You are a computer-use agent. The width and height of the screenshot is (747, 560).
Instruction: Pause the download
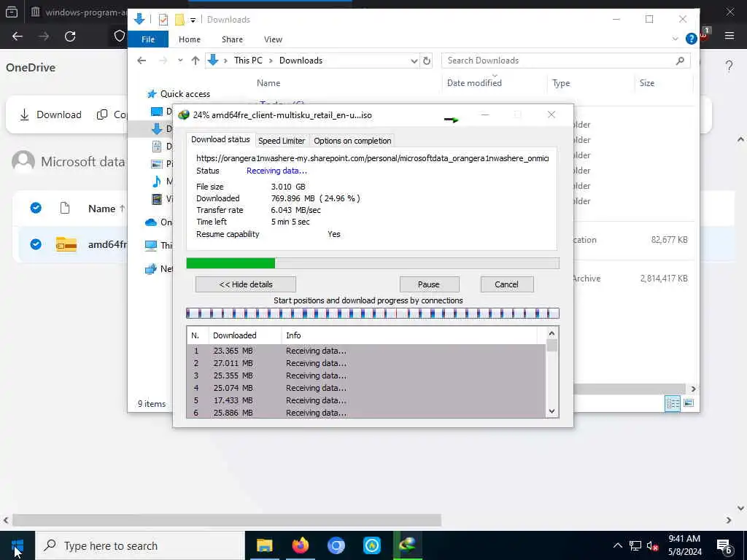429,284
